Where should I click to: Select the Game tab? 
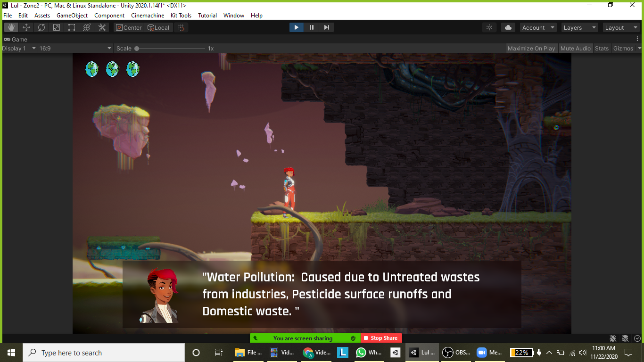coord(16,39)
